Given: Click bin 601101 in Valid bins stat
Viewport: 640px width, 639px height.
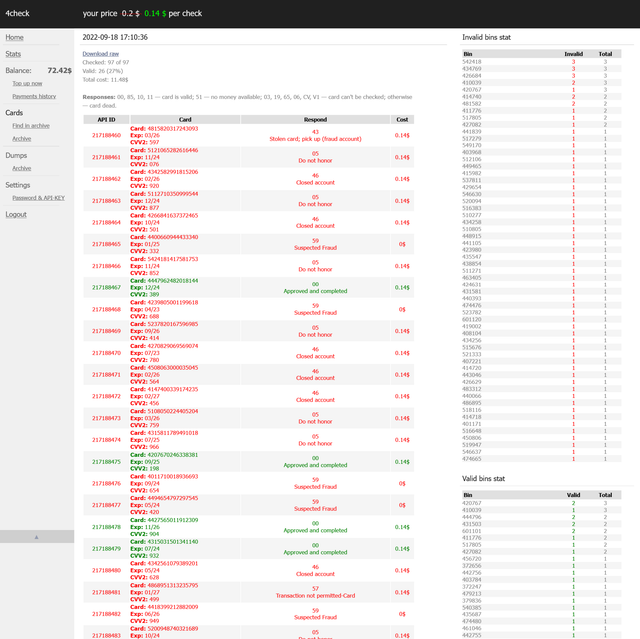Looking at the screenshot, I should (471, 531).
